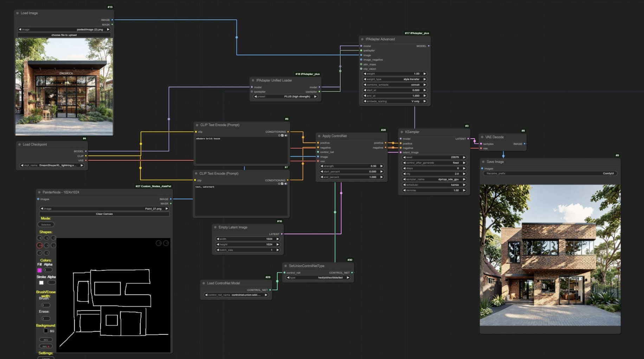The width and height of the screenshot is (644, 359).
Task: Click the filename_prefix field in Save Image
Action: click(550, 174)
